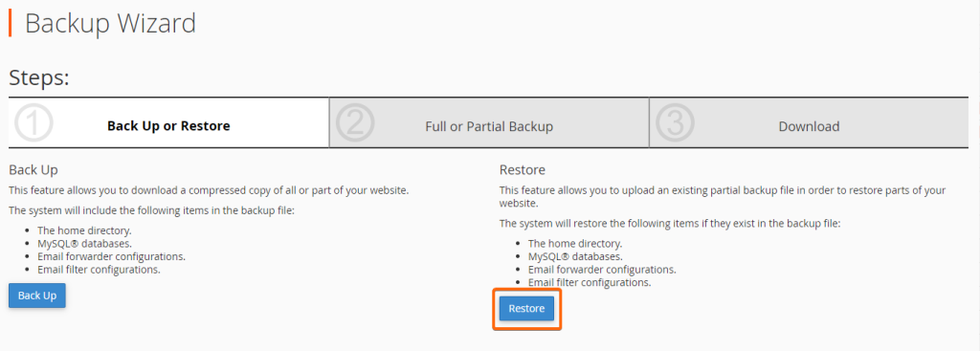The height and width of the screenshot is (351, 980).
Task: Click Email forwarder configurations under Restore
Action: point(602,270)
